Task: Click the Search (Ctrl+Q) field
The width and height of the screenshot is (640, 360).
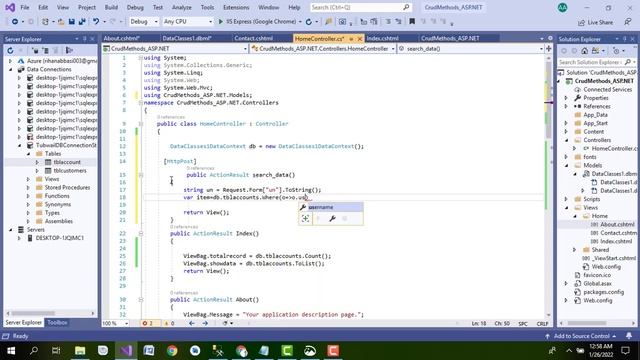Action: (x=360, y=7)
